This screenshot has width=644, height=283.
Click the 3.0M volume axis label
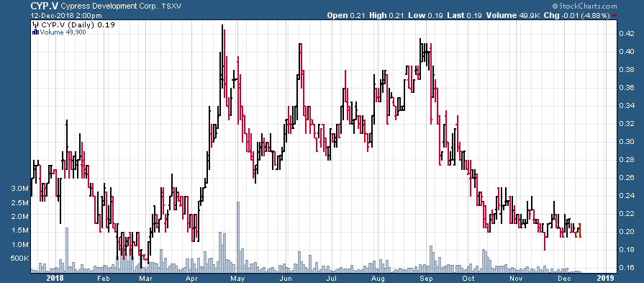tap(20, 189)
